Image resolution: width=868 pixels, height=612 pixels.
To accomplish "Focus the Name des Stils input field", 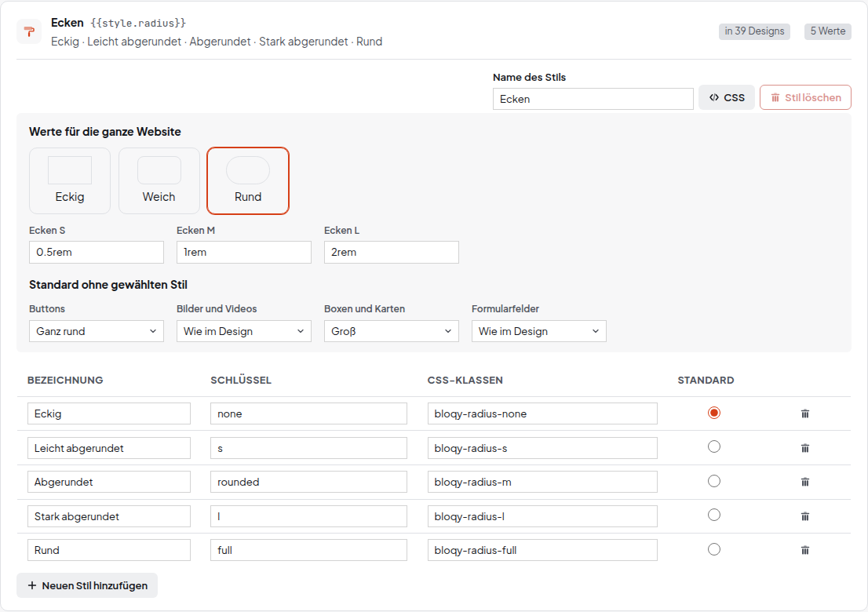I will [x=593, y=99].
